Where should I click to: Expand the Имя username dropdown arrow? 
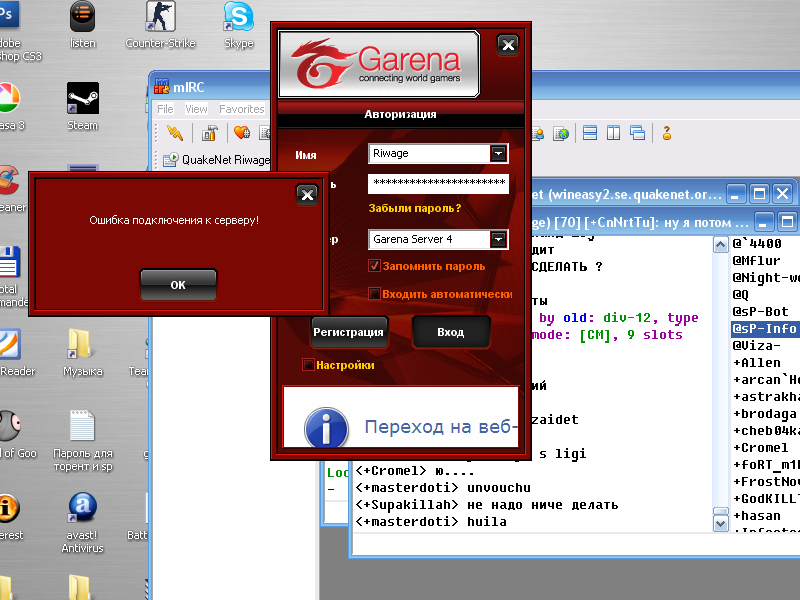click(498, 154)
